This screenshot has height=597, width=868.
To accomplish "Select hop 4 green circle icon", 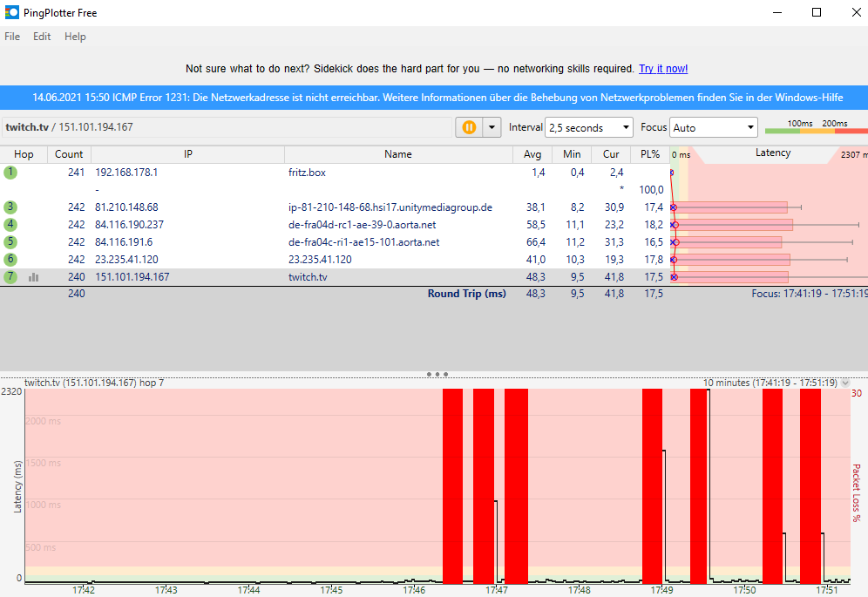I will 10,224.
